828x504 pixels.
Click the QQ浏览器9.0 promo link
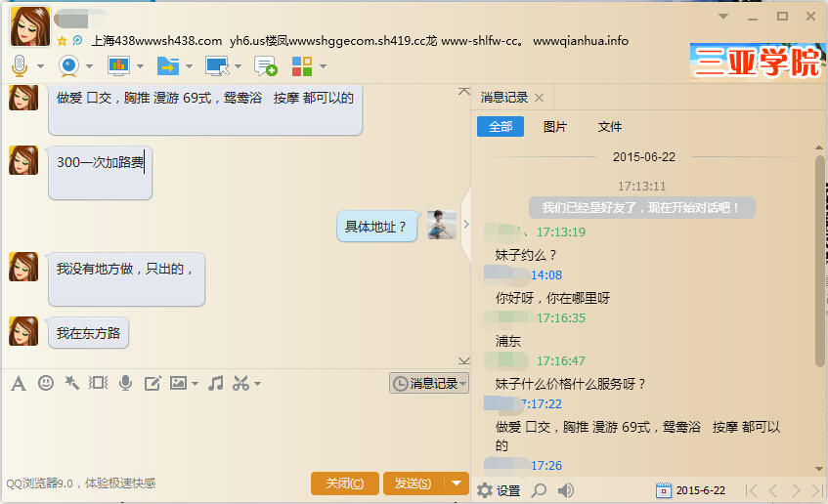pos(81,483)
